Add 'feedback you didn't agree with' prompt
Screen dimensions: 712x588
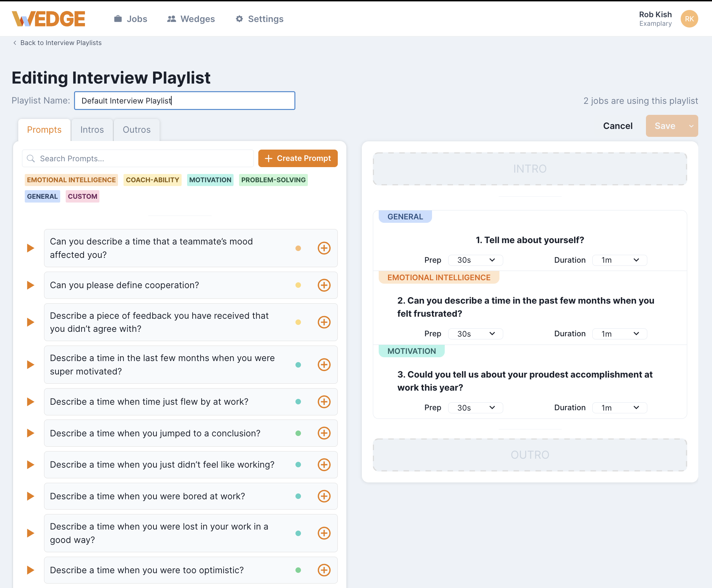(x=324, y=322)
